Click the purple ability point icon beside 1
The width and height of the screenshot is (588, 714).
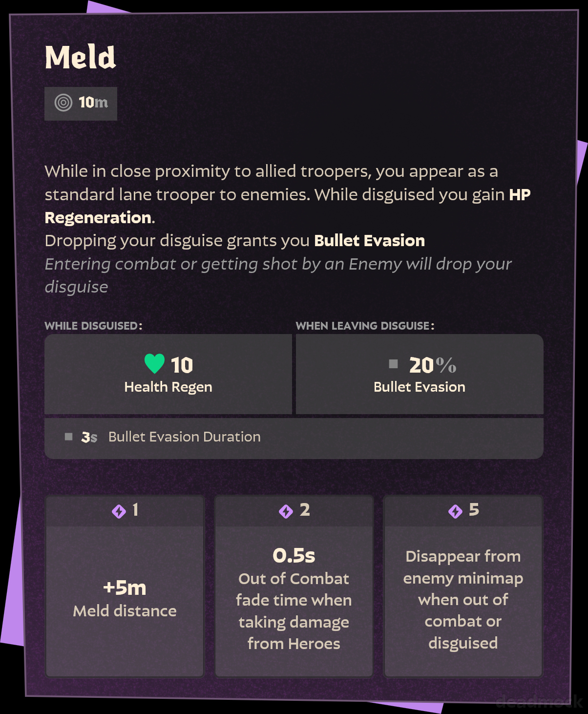point(119,511)
